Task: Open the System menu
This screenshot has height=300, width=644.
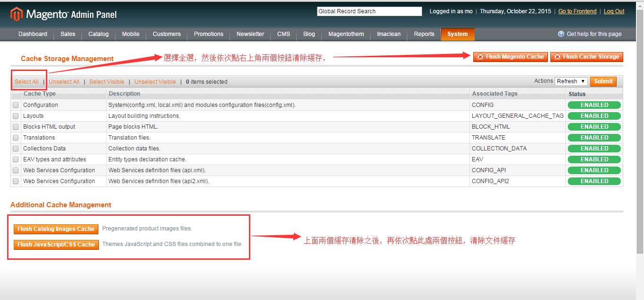Action: pos(458,34)
